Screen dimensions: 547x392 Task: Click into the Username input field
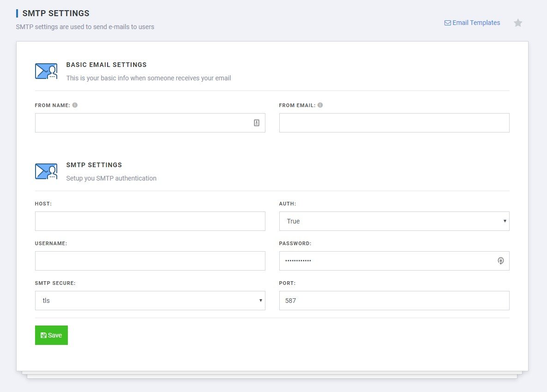(x=150, y=261)
